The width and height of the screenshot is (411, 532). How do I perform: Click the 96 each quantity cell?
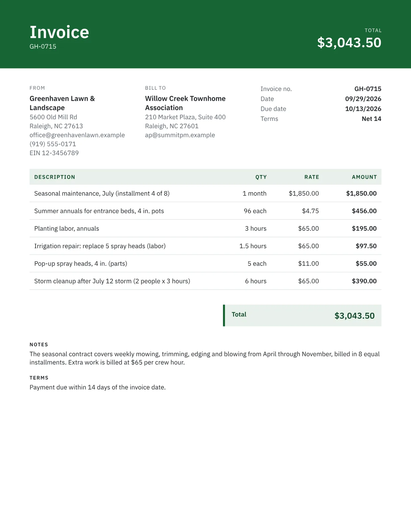[255, 211]
